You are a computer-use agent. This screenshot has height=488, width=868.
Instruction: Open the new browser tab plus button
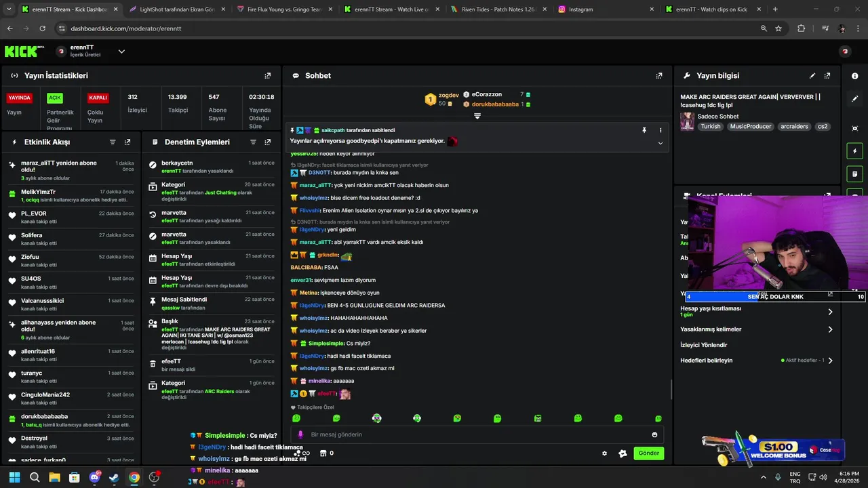[775, 9]
